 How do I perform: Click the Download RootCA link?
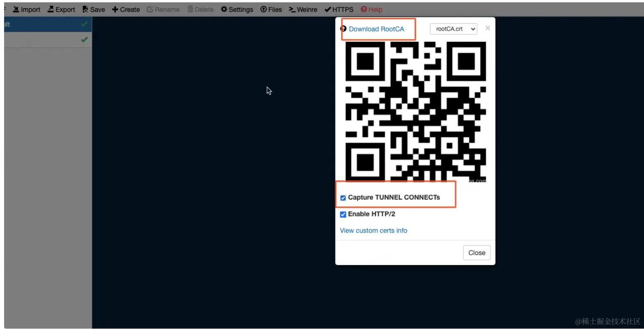376,29
